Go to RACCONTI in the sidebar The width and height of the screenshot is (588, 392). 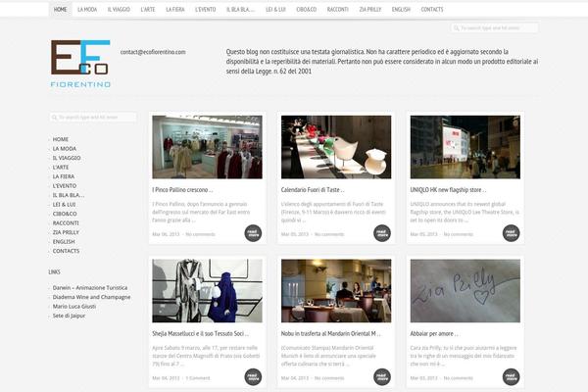click(66, 223)
